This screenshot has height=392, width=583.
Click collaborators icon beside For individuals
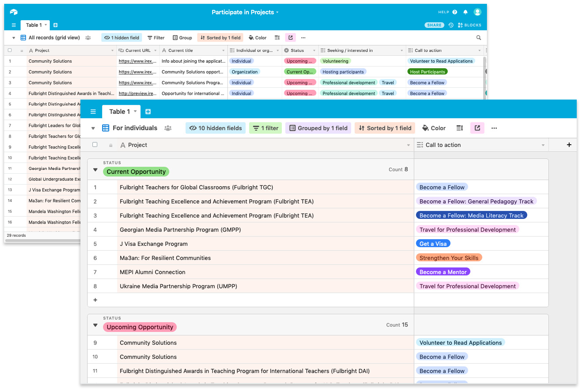pyautogui.click(x=168, y=128)
